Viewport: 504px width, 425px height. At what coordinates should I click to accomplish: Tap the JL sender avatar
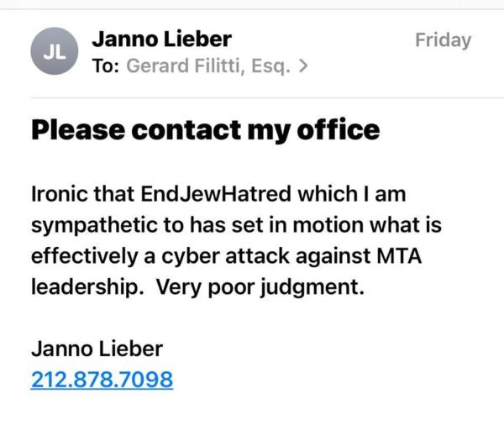click(51, 52)
